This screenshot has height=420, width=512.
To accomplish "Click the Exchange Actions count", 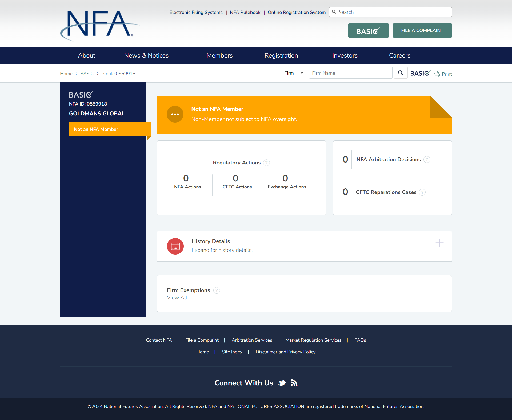I will [x=285, y=178].
